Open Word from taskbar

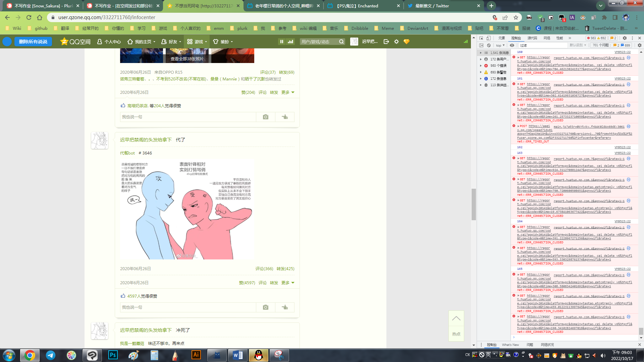pos(238,355)
